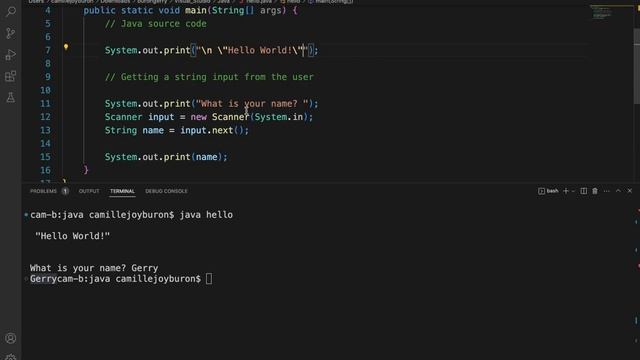Viewport: 640px width, 360px height.
Task: Create a new terminal with plus icon
Action: point(566,191)
